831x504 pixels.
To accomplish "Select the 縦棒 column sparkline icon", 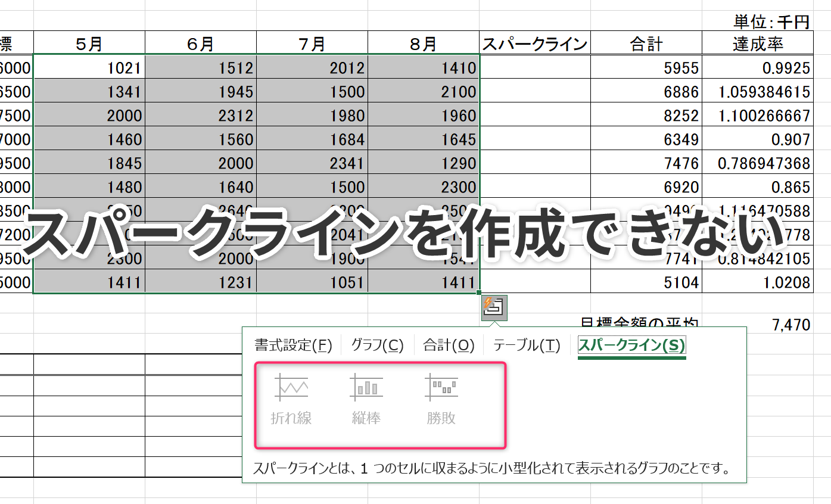I will pyautogui.click(x=366, y=387).
